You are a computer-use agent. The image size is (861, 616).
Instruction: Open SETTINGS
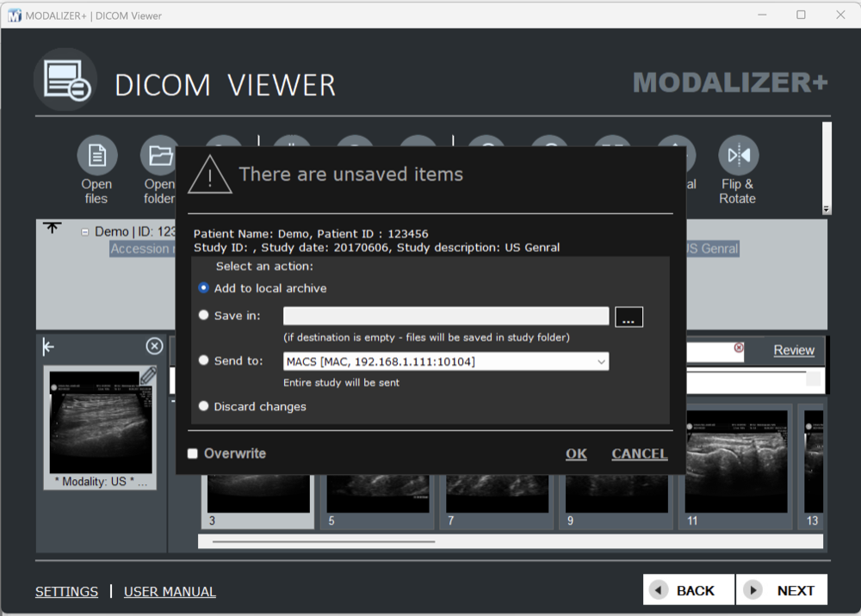(x=67, y=592)
